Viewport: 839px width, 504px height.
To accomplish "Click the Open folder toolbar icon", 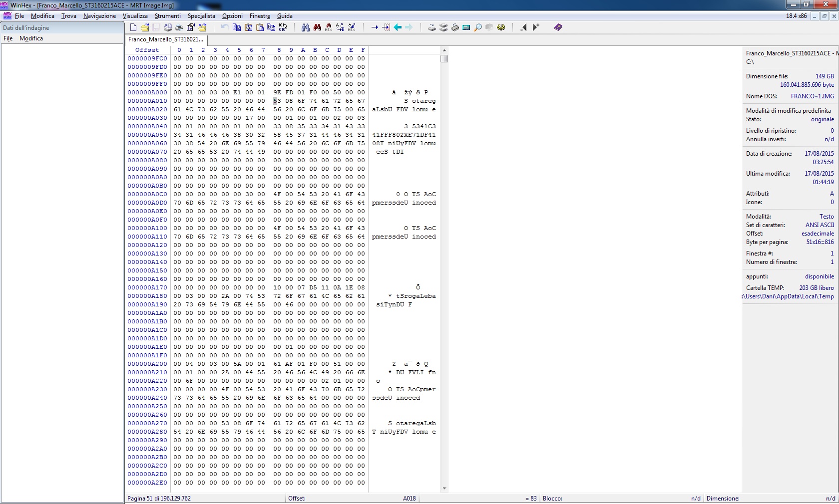I will click(x=202, y=27).
